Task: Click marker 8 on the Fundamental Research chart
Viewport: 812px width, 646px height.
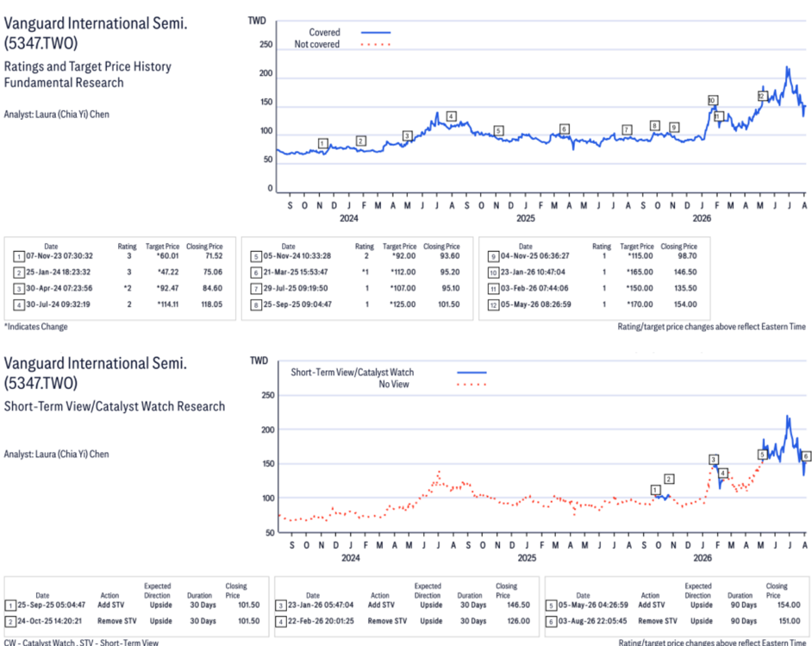Action: tap(655, 125)
